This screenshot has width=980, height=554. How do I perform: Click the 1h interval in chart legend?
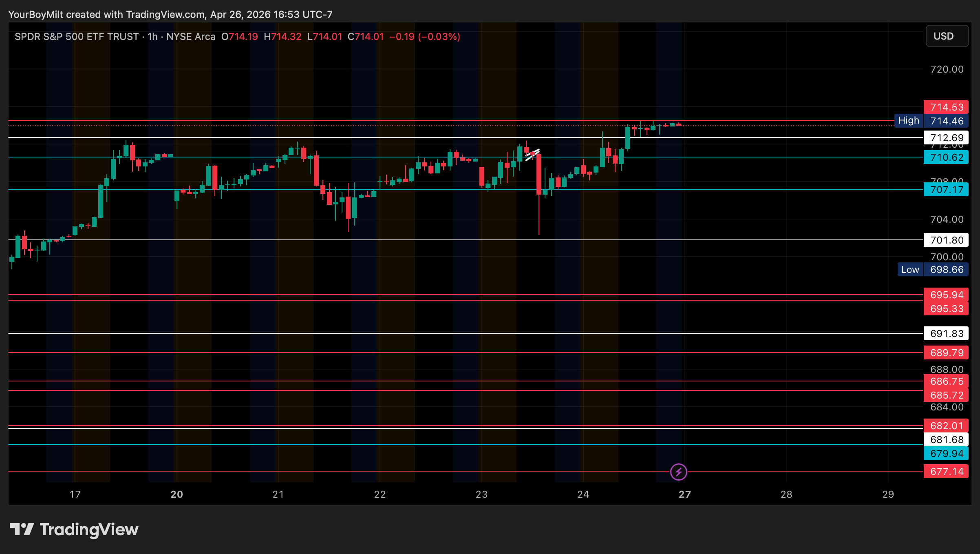152,37
